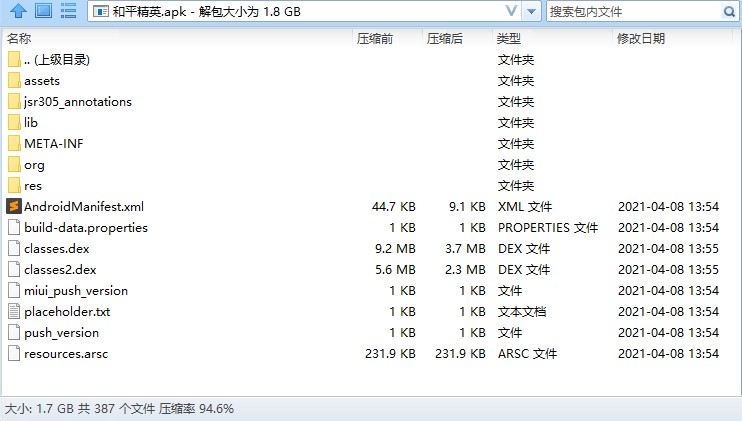Click the ARSC 文件 type cell

528,353
